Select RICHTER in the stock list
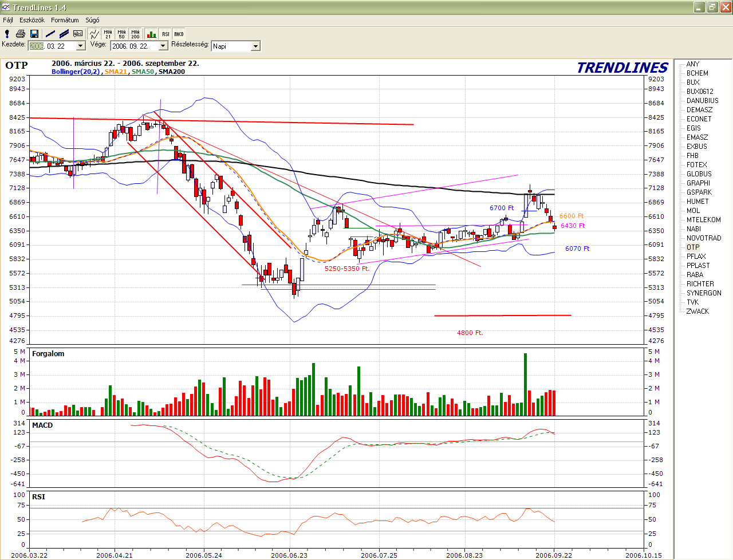The image size is (733, 560). point(700,284)
